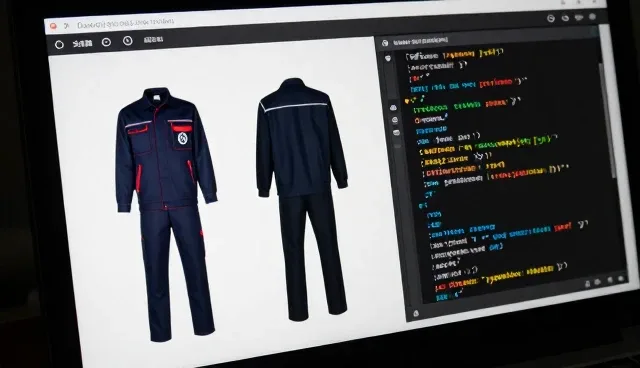640x368 pixels.
Task: Click the last blurred text label in the left toolbar
Action: 153,40
